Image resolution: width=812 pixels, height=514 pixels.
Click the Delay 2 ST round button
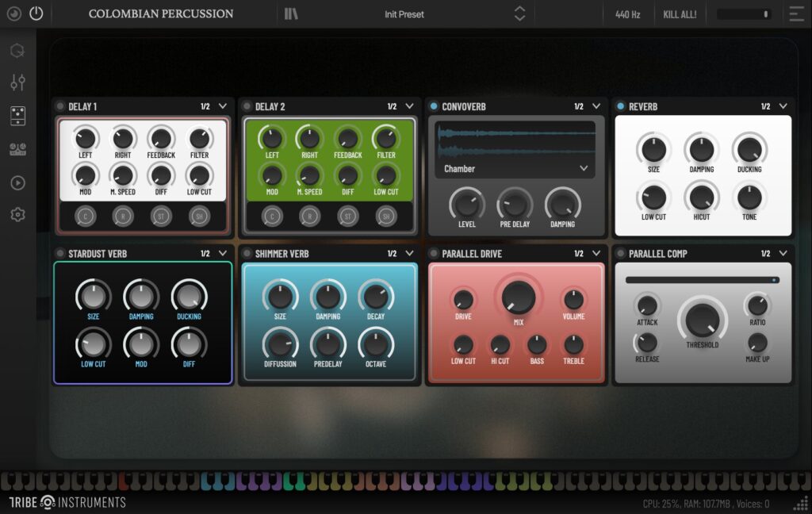348,216
